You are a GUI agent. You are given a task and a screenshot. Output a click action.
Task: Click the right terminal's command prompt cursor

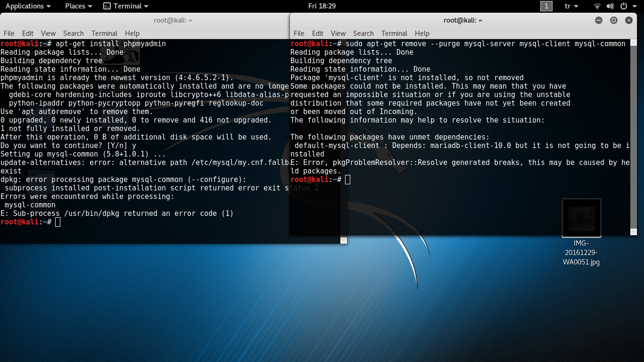pyautogui.click(x=347, y=180)
